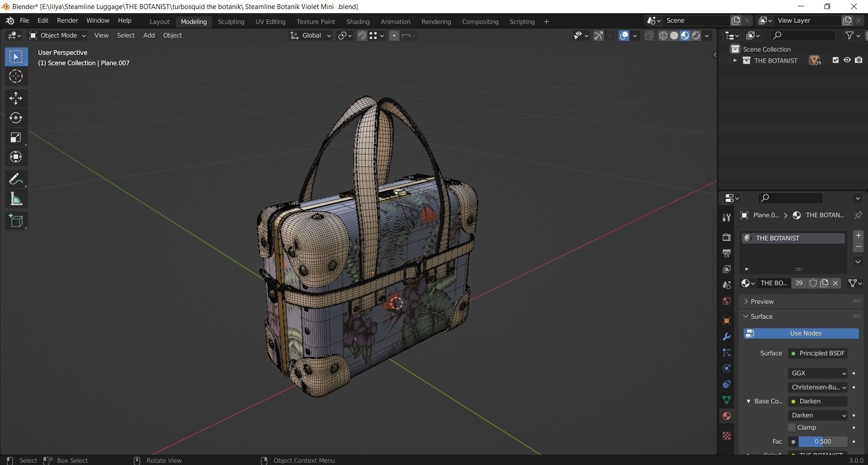Screen dimensions: 868x465
Task: Remove the selected material slot
Action: point(858,247)
